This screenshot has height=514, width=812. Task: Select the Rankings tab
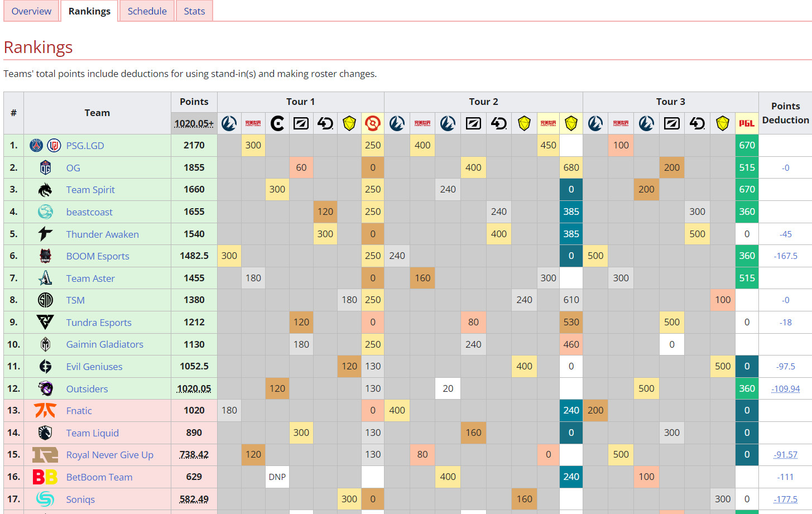[x=89, y=11]
